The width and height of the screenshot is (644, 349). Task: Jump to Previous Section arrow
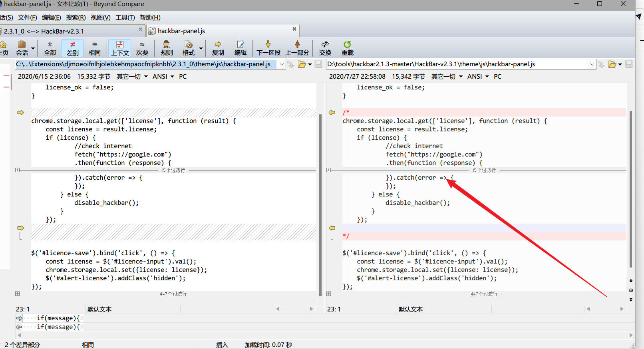point(297,48)
